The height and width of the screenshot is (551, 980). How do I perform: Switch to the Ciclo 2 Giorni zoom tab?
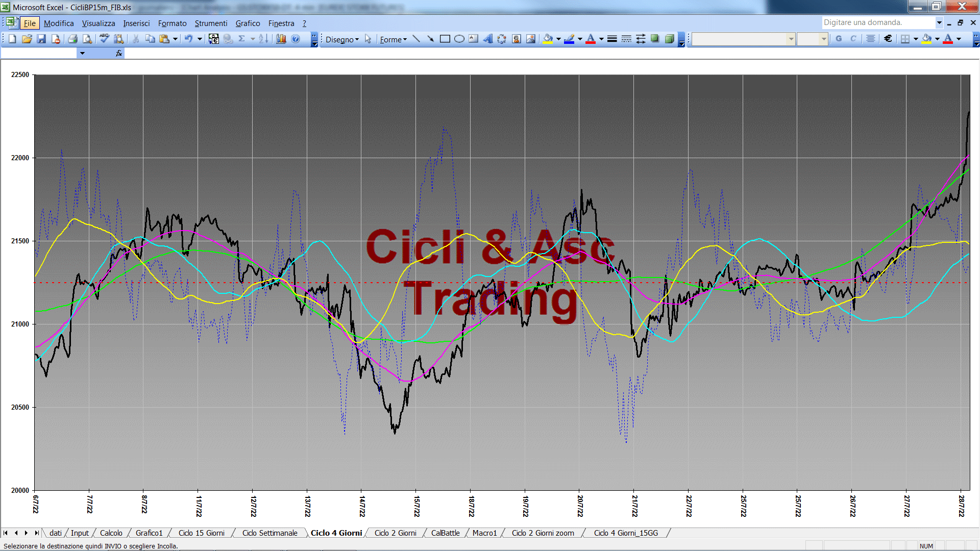pyautogui.click(x=543, y=533)
